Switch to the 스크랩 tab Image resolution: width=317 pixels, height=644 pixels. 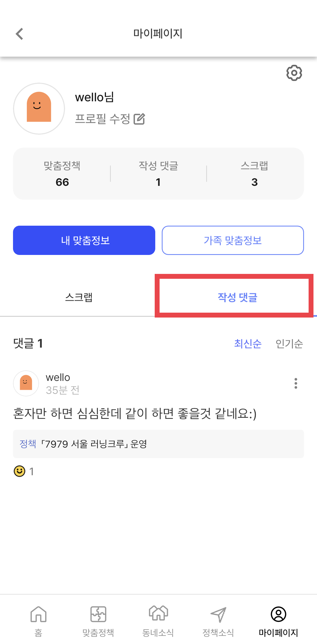click(79, 297)
